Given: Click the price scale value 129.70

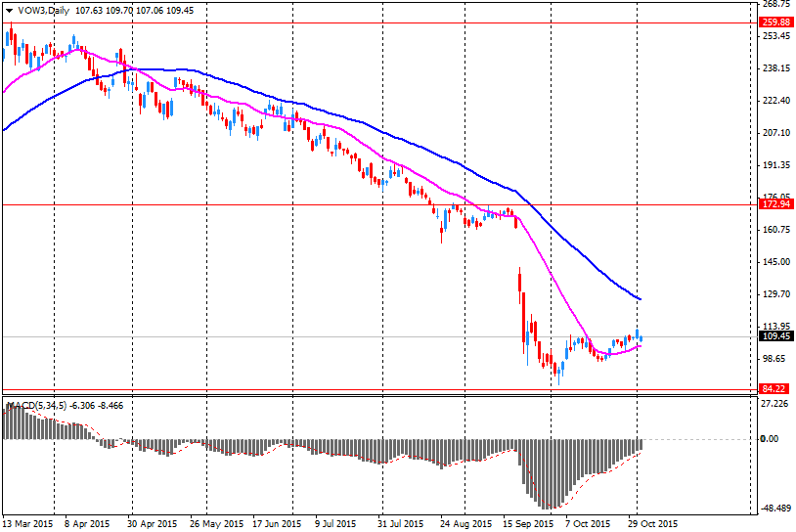Looking at the screenshot, I should [x=776, y=294].
